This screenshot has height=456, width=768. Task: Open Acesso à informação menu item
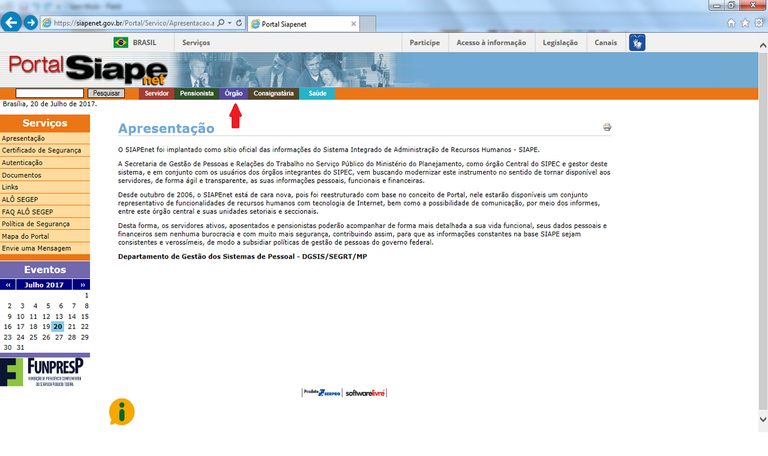point(491,43)
